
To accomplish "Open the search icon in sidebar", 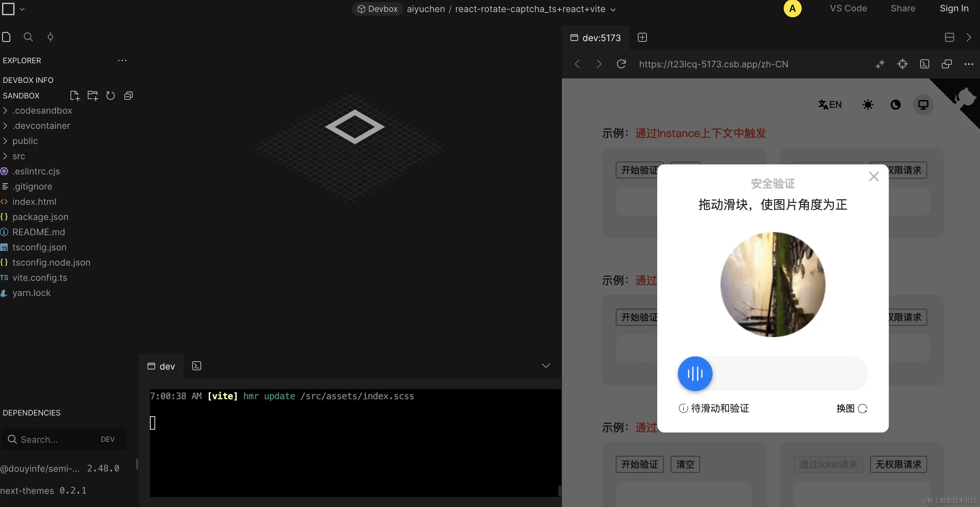I will [x=28, y=37].
